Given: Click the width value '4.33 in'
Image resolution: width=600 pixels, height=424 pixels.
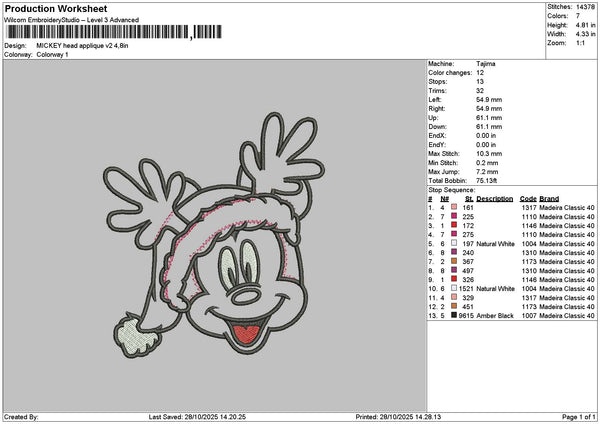Looking at the screenshot, I should [585, 34].
